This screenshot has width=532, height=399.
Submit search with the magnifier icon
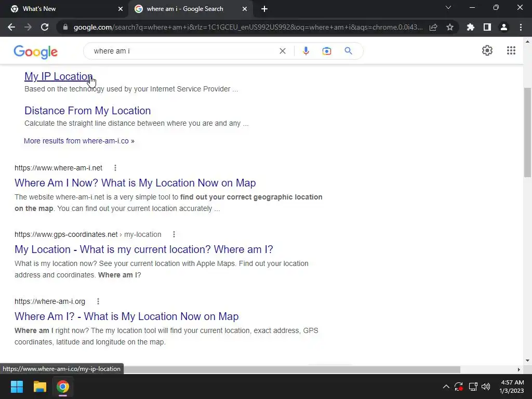coord(348,51)
